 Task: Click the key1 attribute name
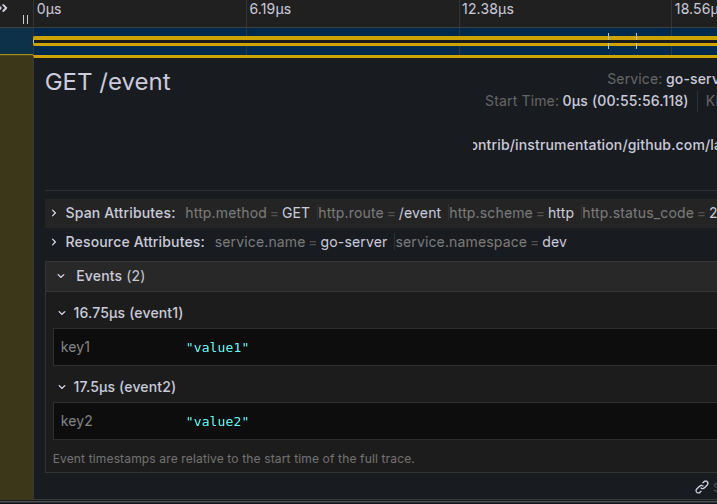click(76, 347)
